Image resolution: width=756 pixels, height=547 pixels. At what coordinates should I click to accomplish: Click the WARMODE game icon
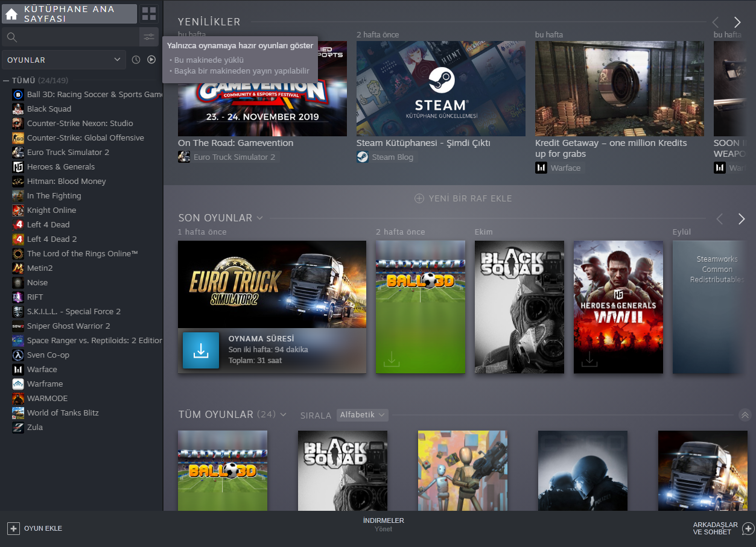[18, 398]
